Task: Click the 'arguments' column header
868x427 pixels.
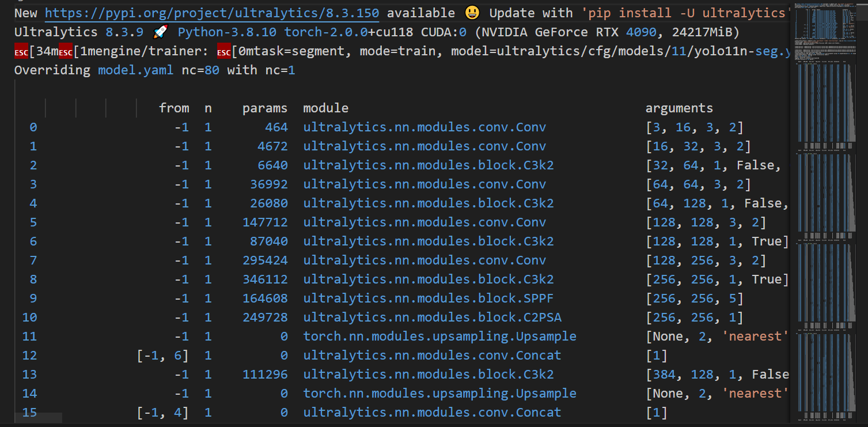Action: (x=679, y=108)
